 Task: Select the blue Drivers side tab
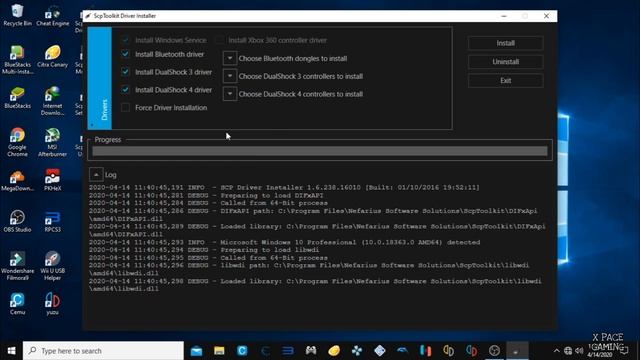coord(100,78)
